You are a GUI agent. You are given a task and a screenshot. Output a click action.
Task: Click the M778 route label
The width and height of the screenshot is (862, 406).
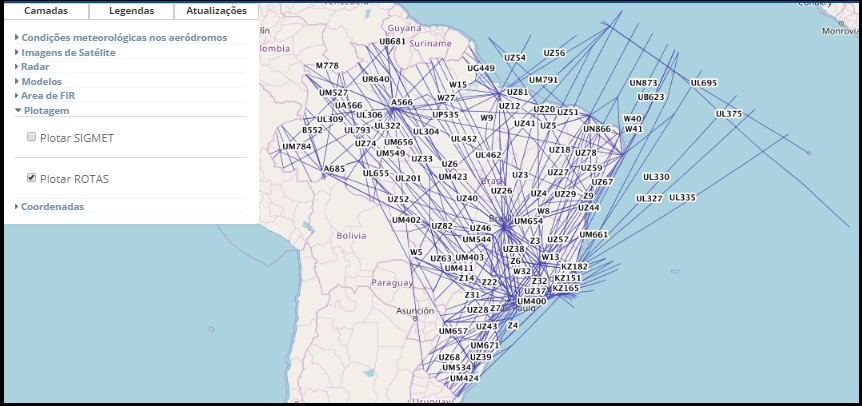(x=327, y=65)
